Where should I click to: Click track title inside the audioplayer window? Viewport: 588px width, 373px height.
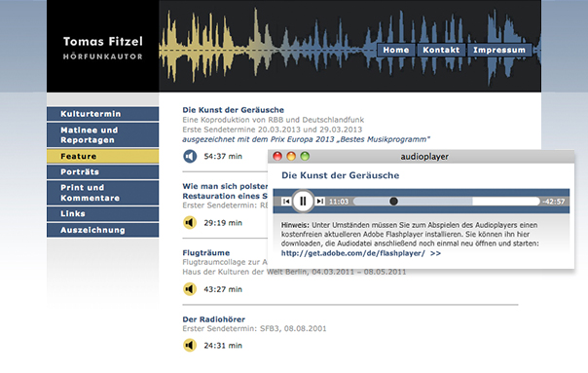341,175
